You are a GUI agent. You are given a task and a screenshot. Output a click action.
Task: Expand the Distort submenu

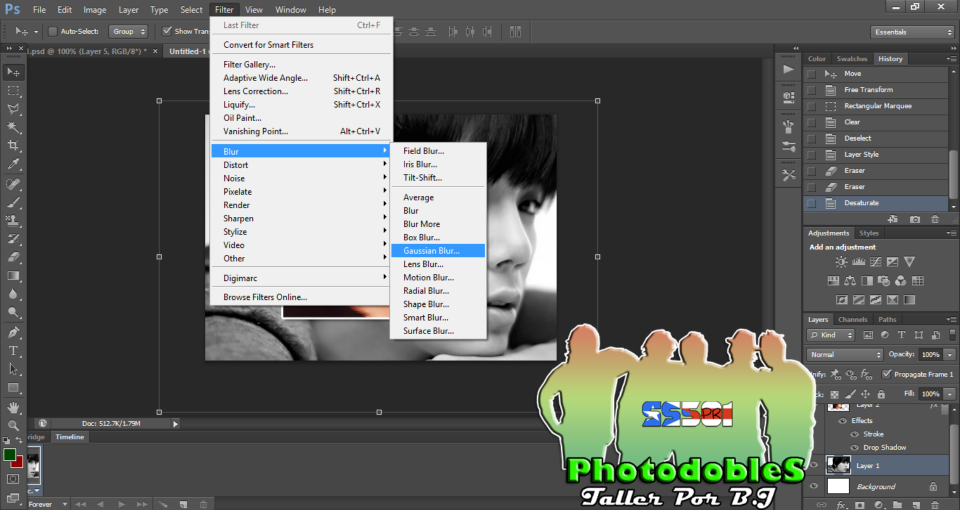(x=301, y=165)
